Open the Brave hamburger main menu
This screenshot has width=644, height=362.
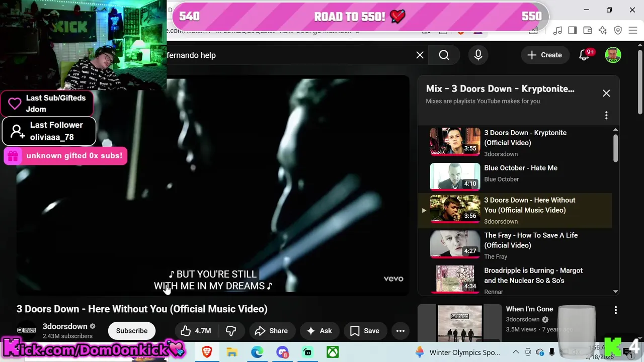click(x=633, y=31)
